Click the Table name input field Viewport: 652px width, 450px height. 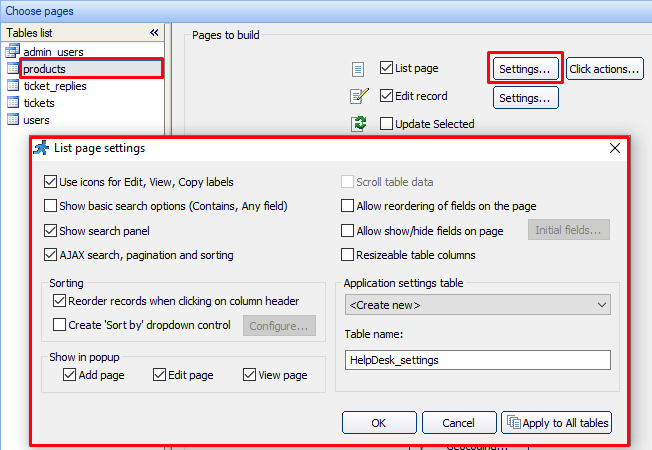(x=476, y=360)
